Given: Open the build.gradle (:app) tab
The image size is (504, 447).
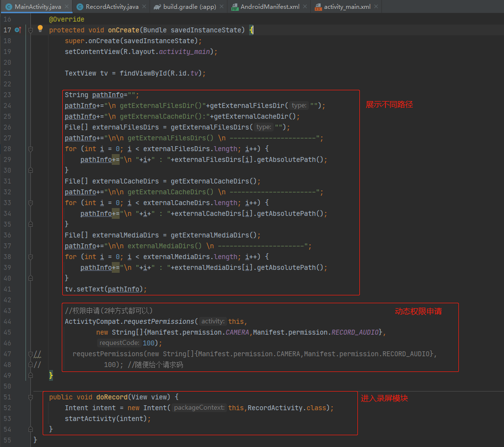Looking at the screenshot, I should [190, 6].
